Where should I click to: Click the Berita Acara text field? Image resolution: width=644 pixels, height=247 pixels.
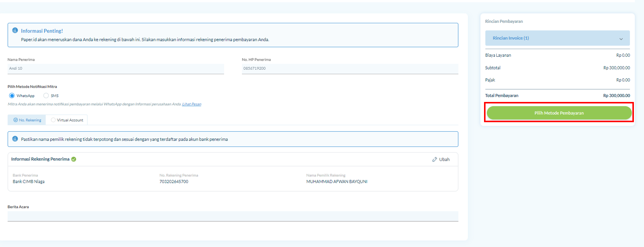tap(232, 216)
